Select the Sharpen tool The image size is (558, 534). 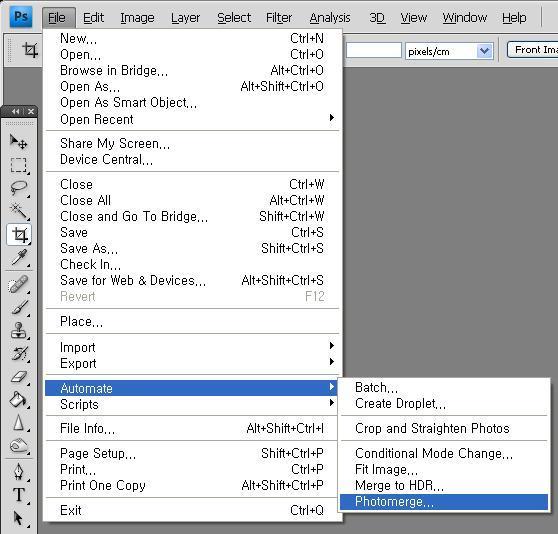[19, 423]
